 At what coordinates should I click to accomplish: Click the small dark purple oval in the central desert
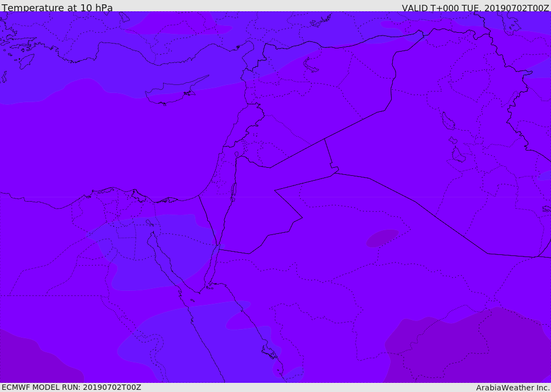coord(383,238)
